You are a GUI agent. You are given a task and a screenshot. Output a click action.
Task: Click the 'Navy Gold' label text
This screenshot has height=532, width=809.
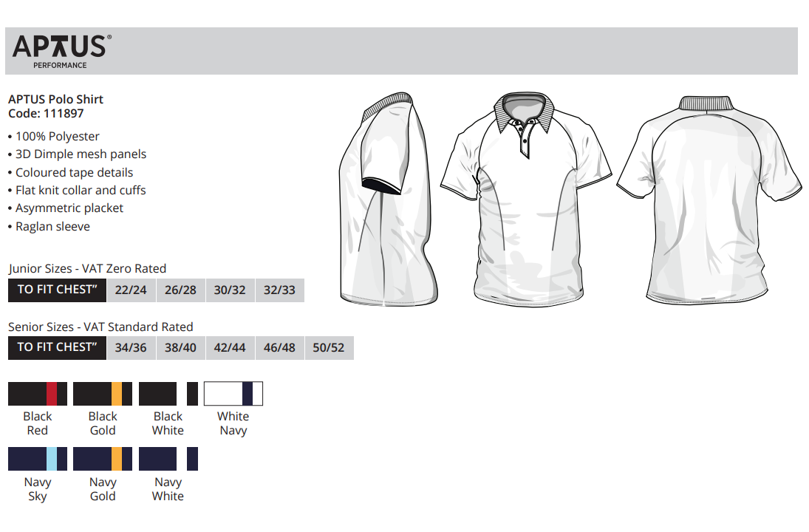coord(103,489)
